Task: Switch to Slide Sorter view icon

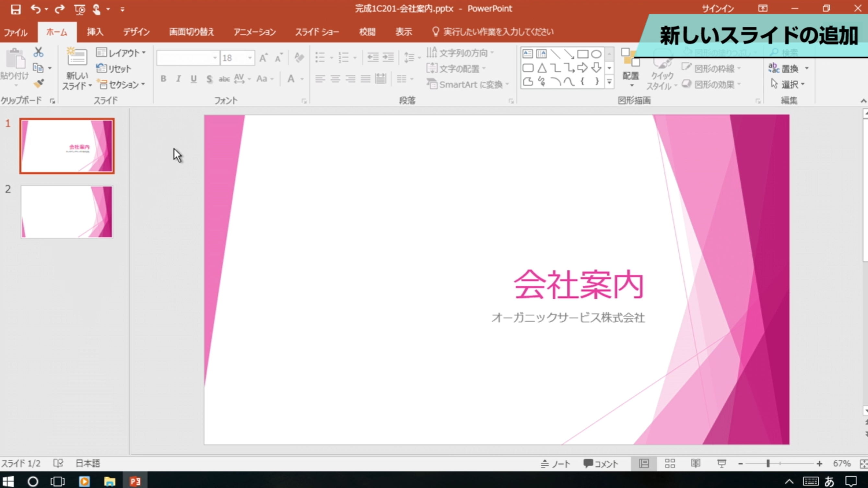Action: tap(670, 463)
